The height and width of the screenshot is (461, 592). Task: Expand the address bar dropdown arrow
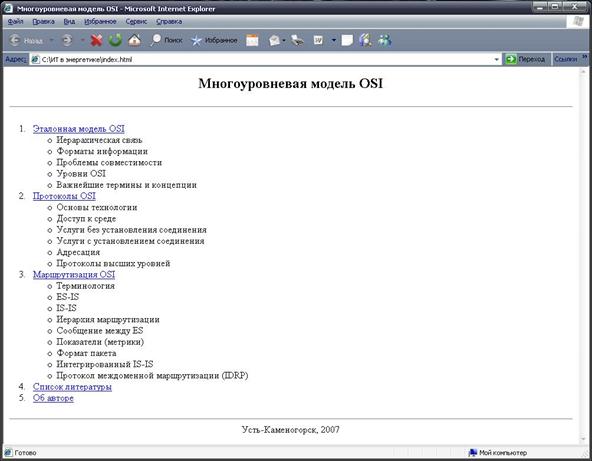click(x=496, y=60)
